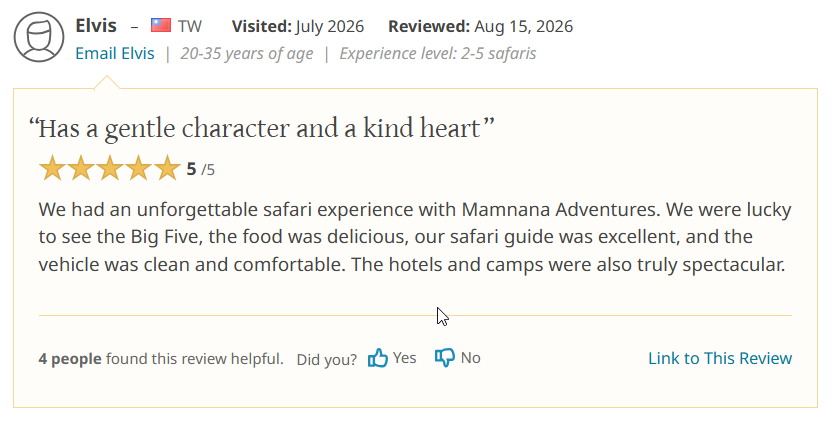Click the third rating star
834x432 pixels.
click(110, 168)
